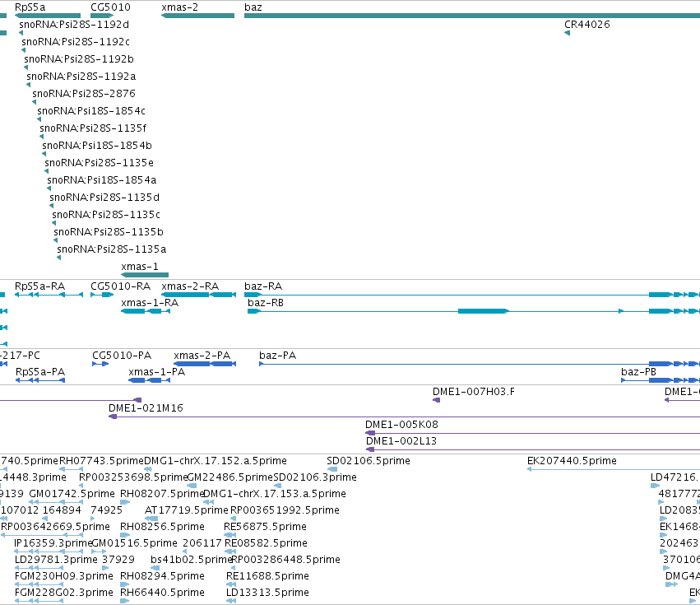Click snoRNA:Psi28S-1135b label

[x=109, y=232]
